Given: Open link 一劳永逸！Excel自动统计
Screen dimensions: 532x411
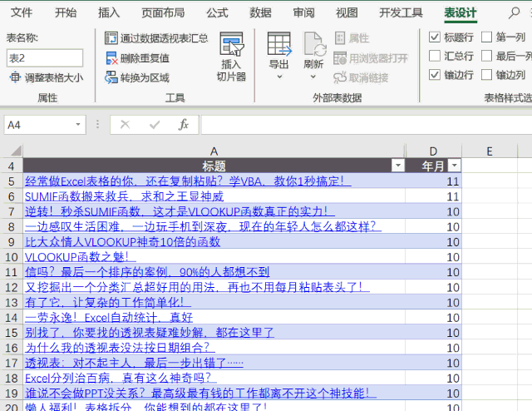Looking at the screenshot, I should [x=109, y=318].
